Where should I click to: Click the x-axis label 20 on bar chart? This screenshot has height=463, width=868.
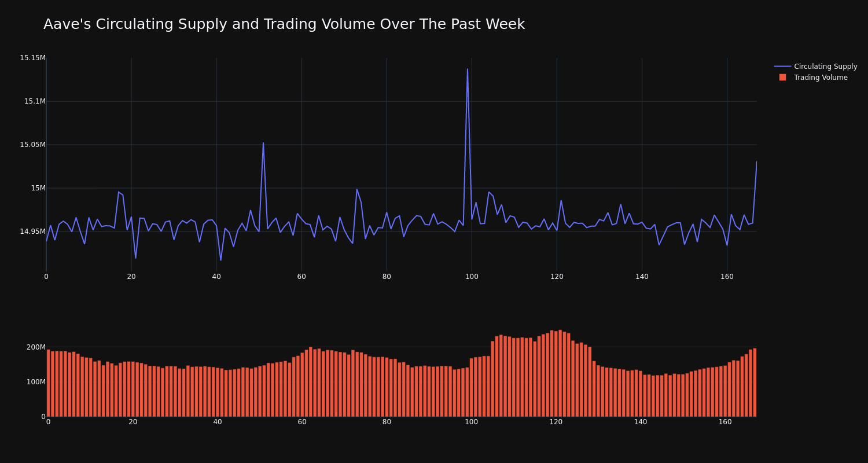pyautogui.click(x=133, y=422)
